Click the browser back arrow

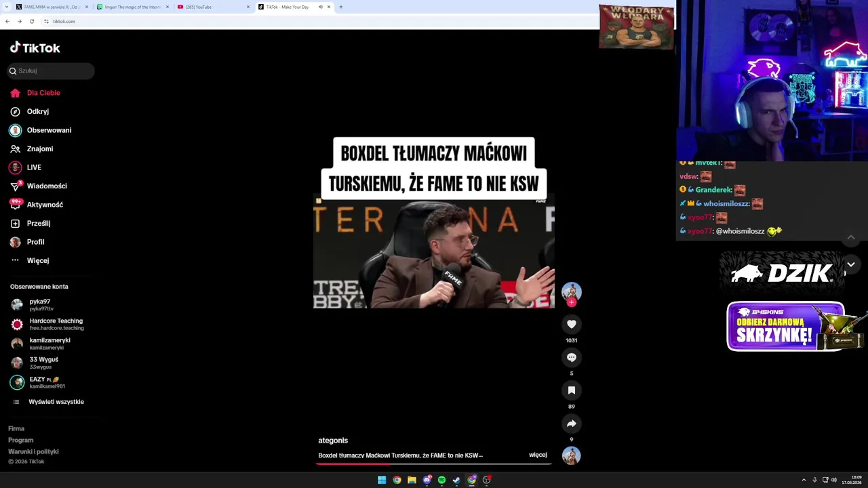pos(7,21)
